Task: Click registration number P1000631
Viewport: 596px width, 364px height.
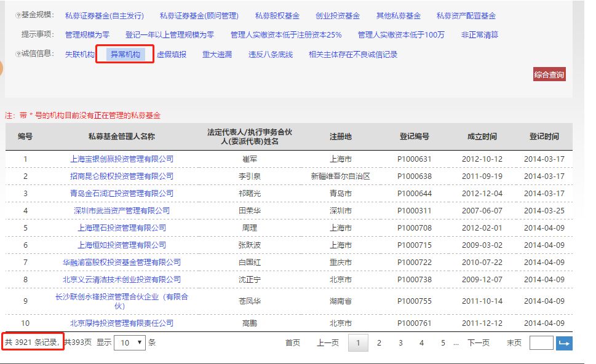Action: point(415,159)
